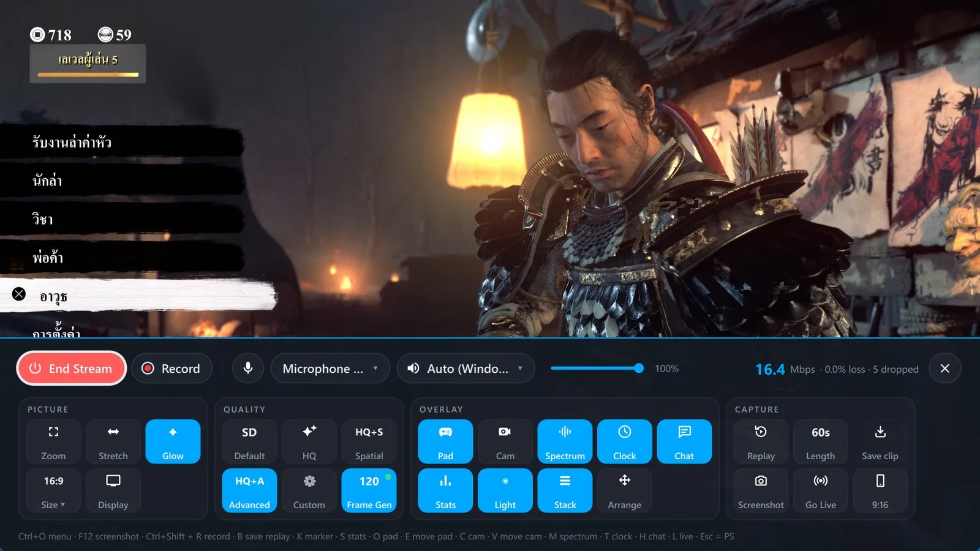The height and width of the screenshot is (551, 980).
Task: Toggle the Spectrum overlay
Action: 565,441
